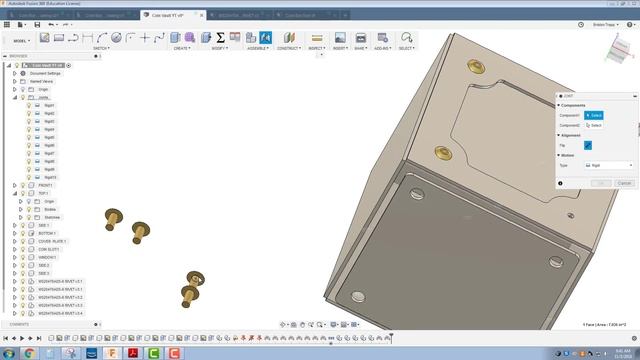Collapse the Components section in Joint dialog
The height and width of the screenshot is (360, 640).
point(559,105)
